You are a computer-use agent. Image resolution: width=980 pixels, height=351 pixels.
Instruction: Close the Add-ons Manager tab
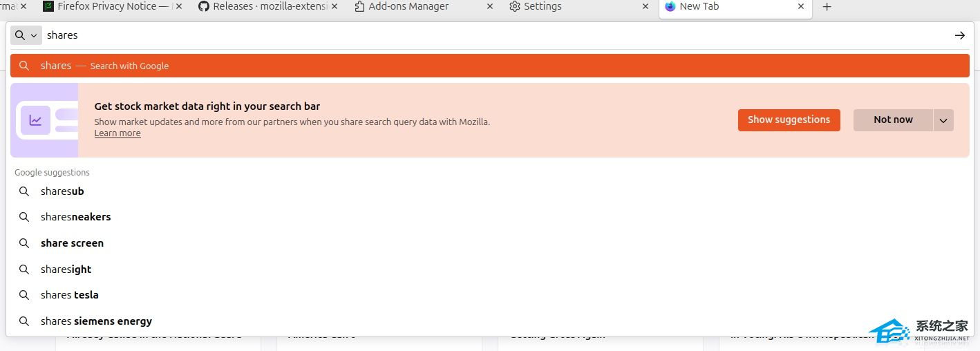point(490,6)
